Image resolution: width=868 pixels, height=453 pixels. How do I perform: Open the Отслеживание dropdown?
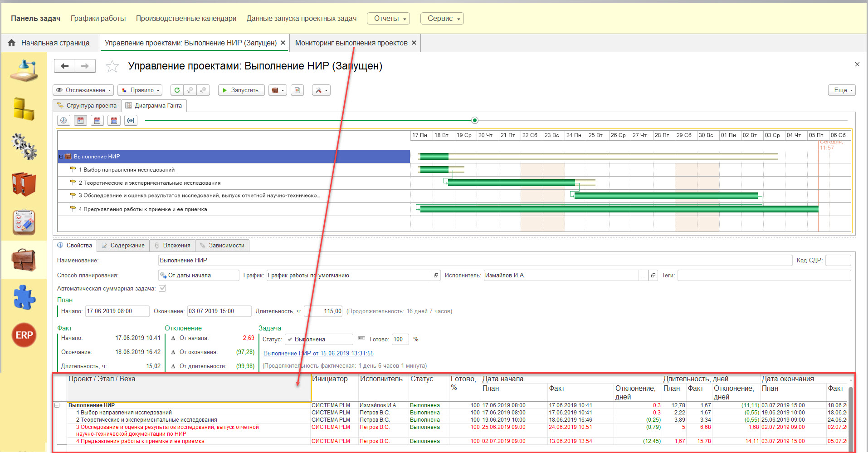(x=83, y=90)
